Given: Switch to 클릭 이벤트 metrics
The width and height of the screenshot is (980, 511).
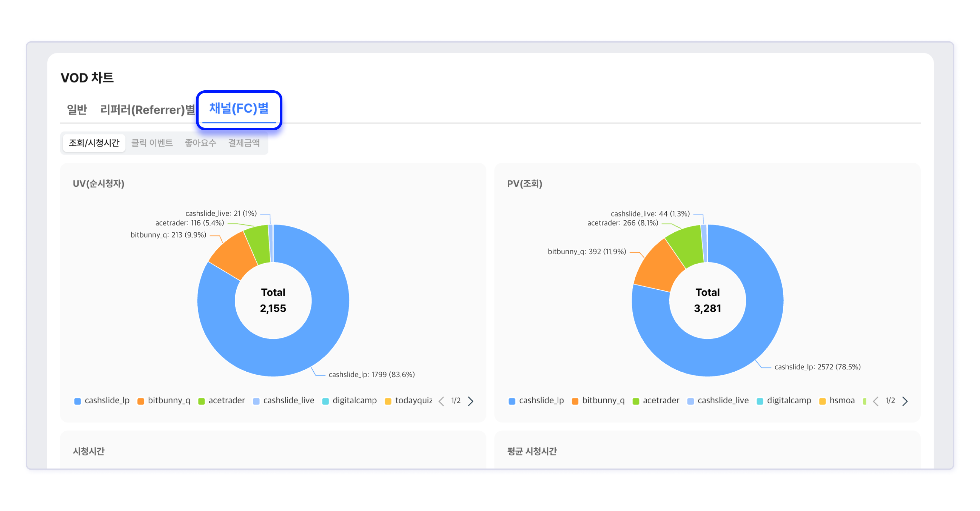Looking at the screenshot, I should pyautogui.click(x=152, y=143).
